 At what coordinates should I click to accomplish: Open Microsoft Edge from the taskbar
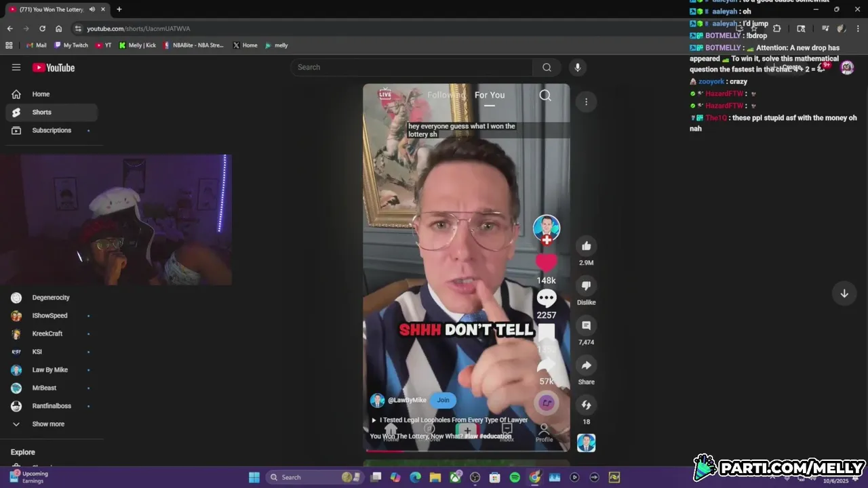(416, 477)
